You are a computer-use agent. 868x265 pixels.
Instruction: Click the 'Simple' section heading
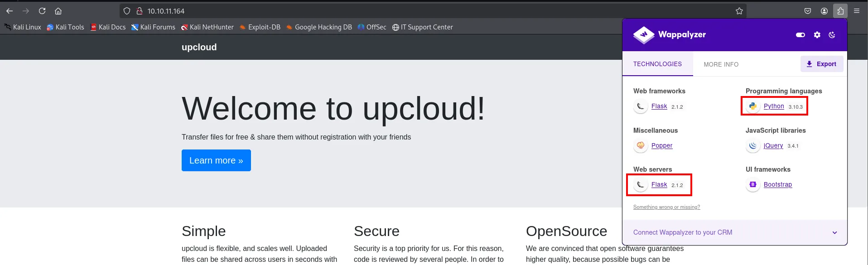(203, 231)
